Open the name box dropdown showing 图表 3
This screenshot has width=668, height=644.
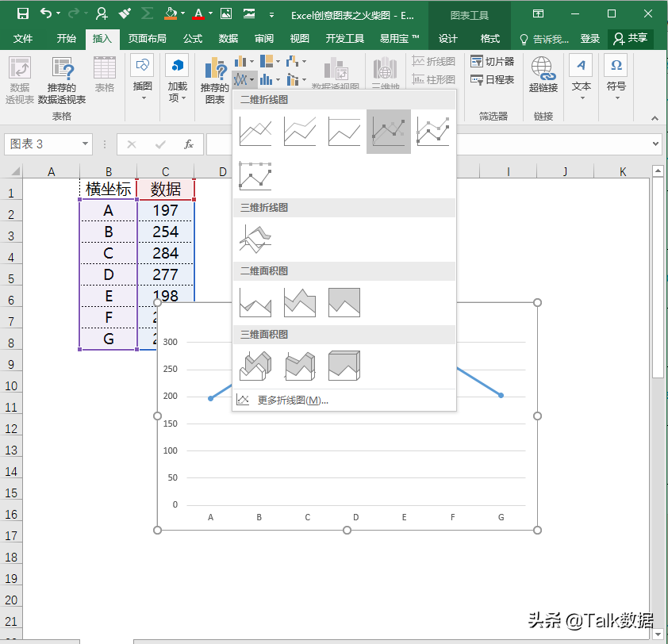click(85, 144)
